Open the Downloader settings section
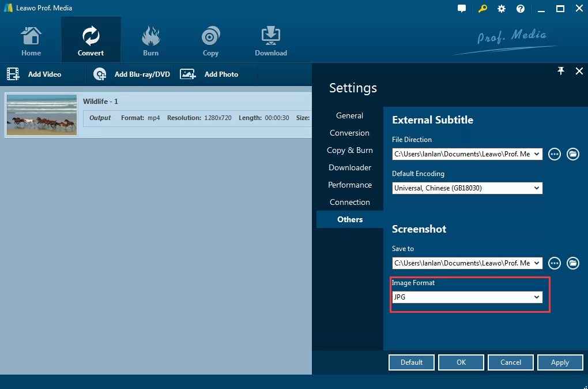Viewport: 588px width, 389px height. [349, 167]
